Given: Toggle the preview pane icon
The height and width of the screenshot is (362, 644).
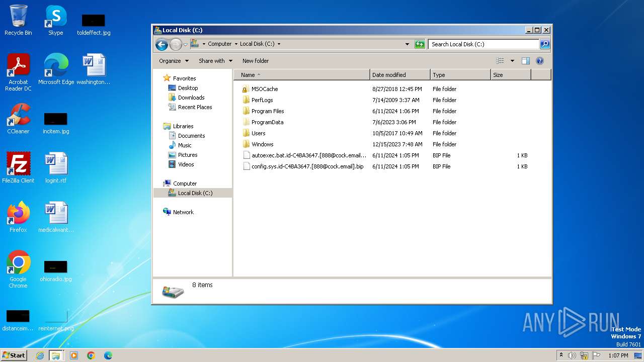Looking at the screenshot, I should tap(525, 61).
